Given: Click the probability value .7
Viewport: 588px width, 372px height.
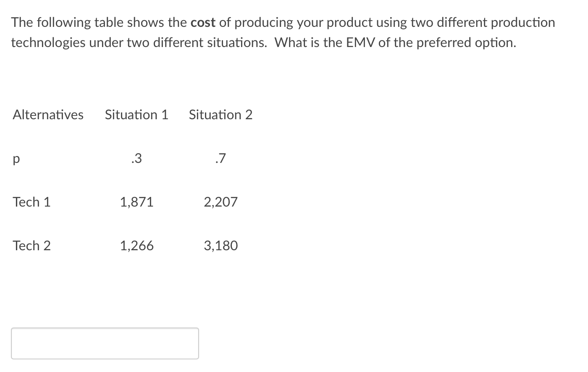Looking at the screenshot, I should tap(220, 158).
